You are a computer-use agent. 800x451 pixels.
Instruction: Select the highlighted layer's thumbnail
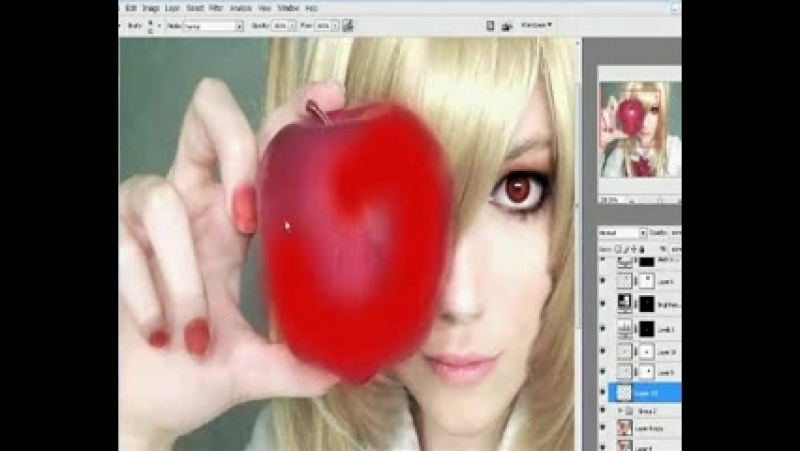tap(625, 393)
